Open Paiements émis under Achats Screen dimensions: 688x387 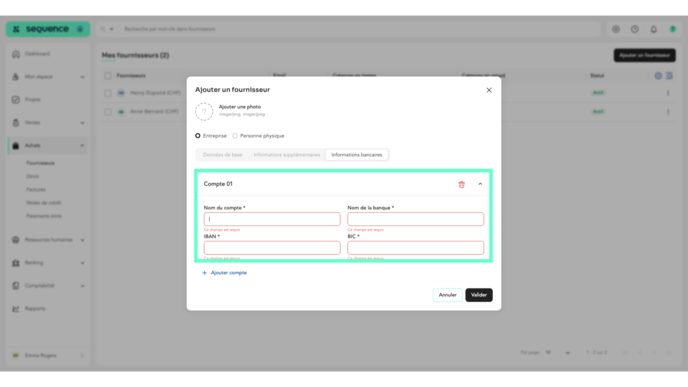44,216
